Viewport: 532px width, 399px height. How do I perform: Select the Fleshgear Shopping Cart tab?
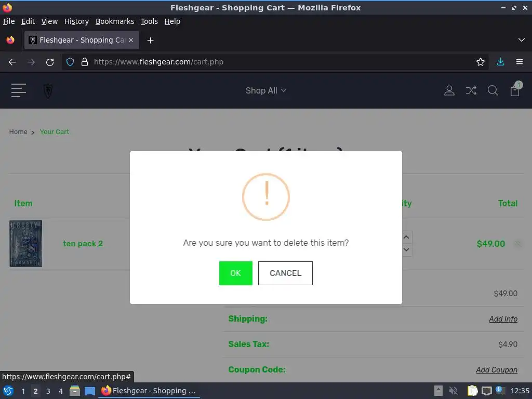82,40
